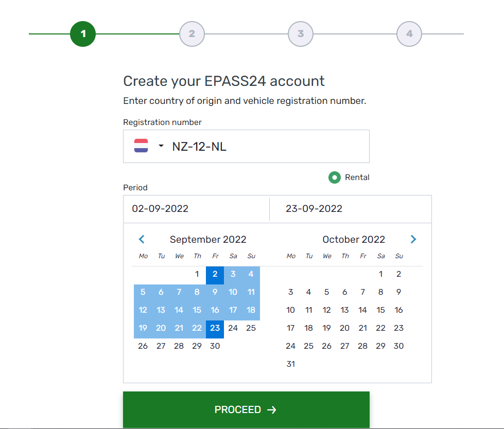The width and height of the screenshot is (504, 429).
Task: Click the start date field 02-09-2022
Action: (196, 209)
